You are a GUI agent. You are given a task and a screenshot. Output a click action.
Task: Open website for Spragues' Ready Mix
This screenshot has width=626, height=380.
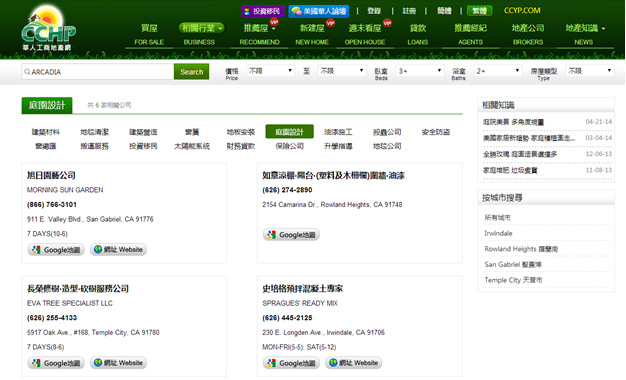click(354, 362)
